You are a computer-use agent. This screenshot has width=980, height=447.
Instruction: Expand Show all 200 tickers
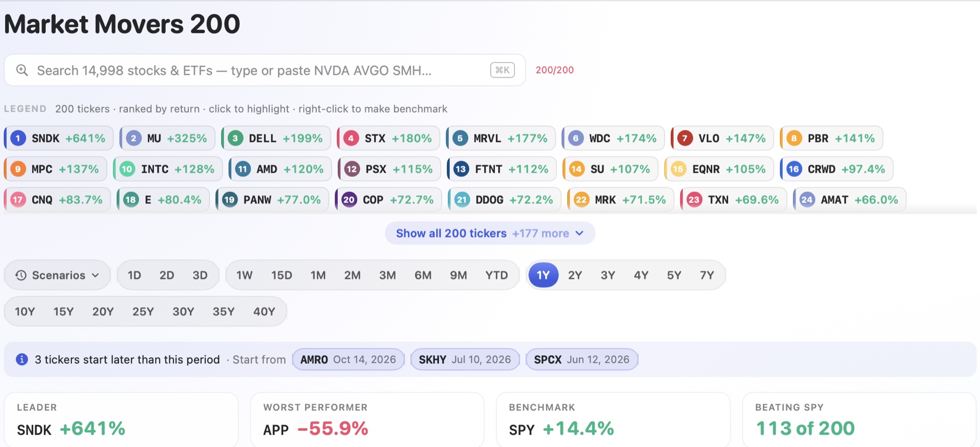tap(490, 233)
